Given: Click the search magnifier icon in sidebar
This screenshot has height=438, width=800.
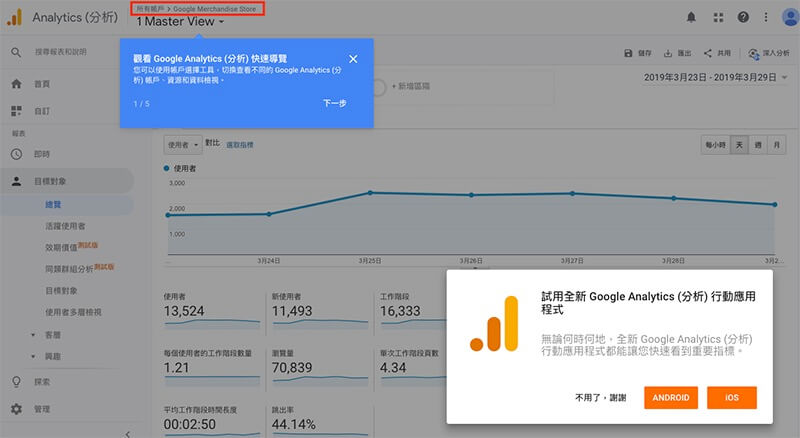Looking at the screenshot, I should coord(16,52).
